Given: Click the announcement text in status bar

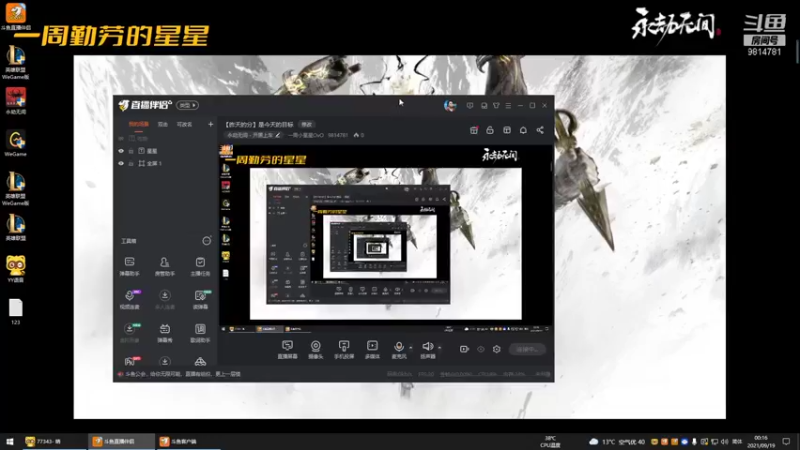Looking at the screenshot, I should (x=183, y=374).
